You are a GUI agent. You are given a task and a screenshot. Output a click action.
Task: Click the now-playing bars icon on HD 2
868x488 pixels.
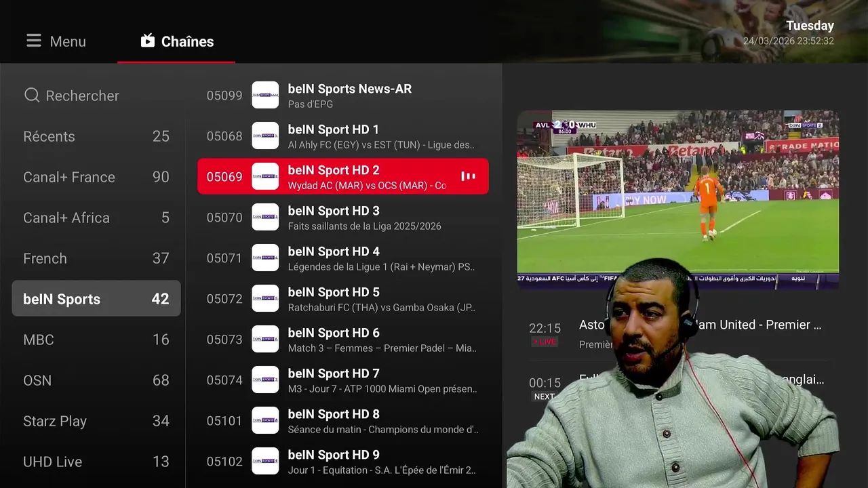[468, 176]
